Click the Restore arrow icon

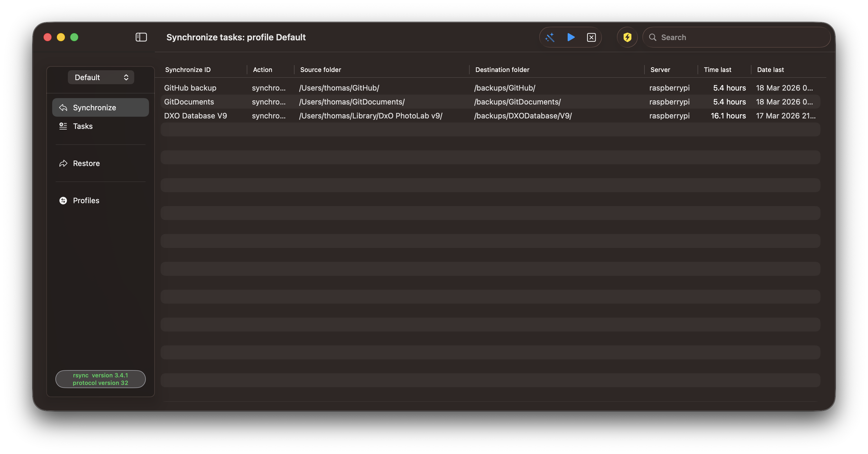63,163
